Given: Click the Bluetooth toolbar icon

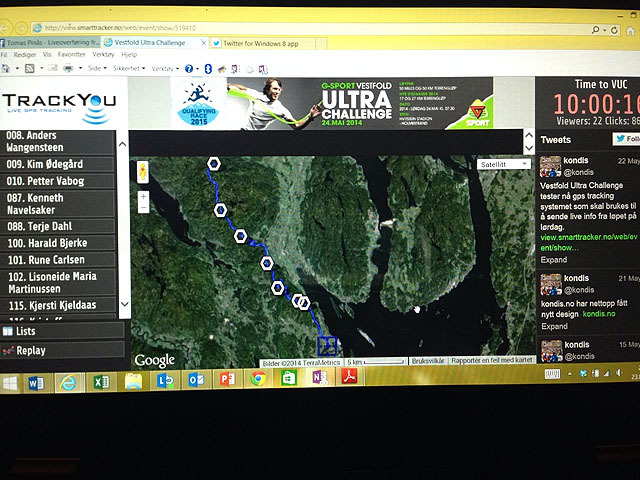Looking at the screenshot, I should [208, 69].
